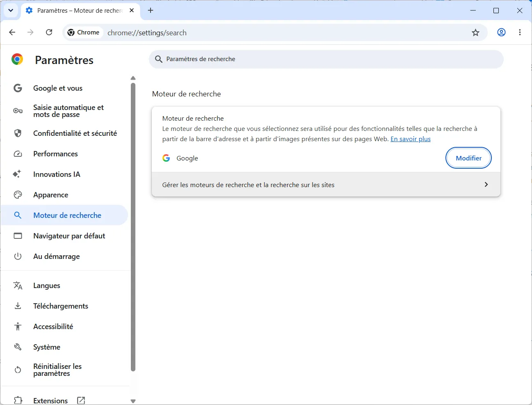The width and height of the screenshot is (532, 405).
Task: Open a new tab with plus button
Action: click(x=151, y=10)
